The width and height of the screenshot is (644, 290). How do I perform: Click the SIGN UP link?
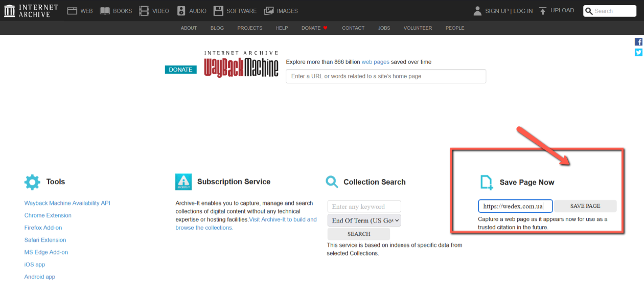[x=497, y=11]
